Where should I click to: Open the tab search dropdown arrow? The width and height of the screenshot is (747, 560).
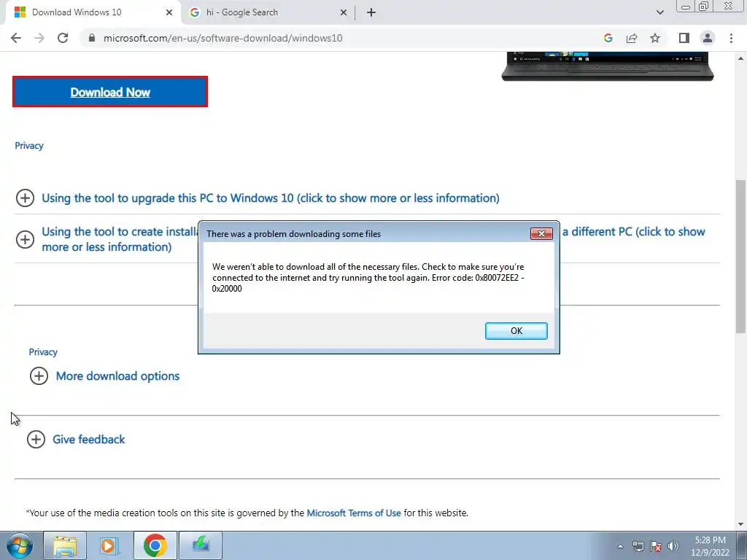coord(659,12)
